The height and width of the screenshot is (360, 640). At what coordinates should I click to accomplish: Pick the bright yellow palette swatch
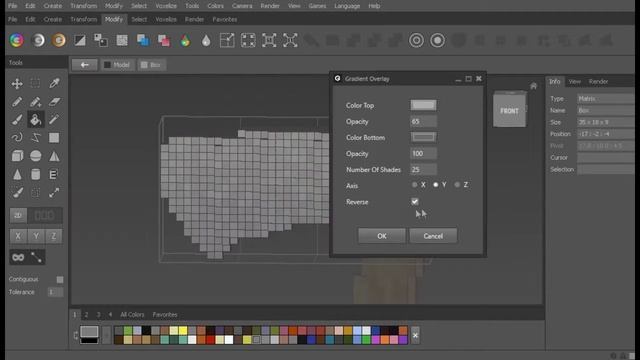[x=183, y=331]
